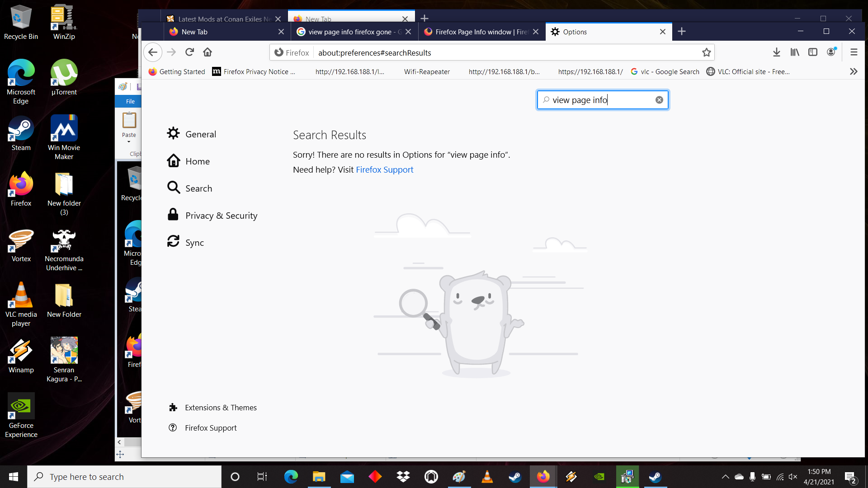This screenshot has height=488, width=868.
Task: Click the Winamp icon on desktop
Action: tap(21, 357)
